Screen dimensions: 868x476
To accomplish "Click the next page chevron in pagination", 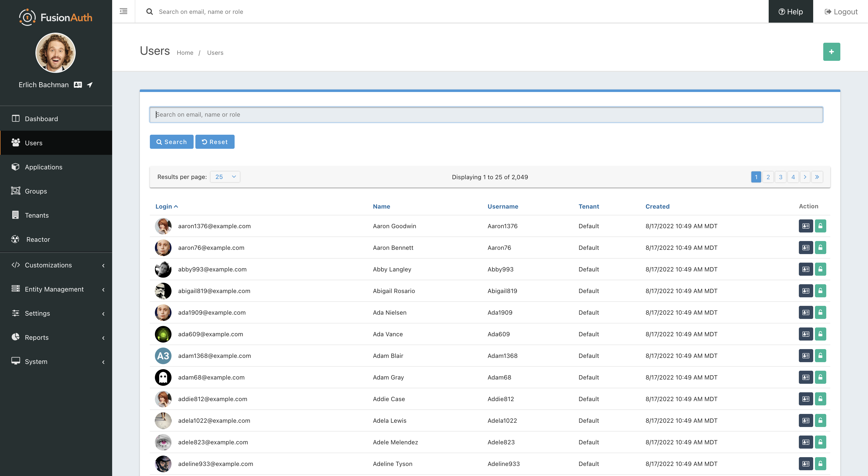I will pyautogui.click(x=805, y=177).
